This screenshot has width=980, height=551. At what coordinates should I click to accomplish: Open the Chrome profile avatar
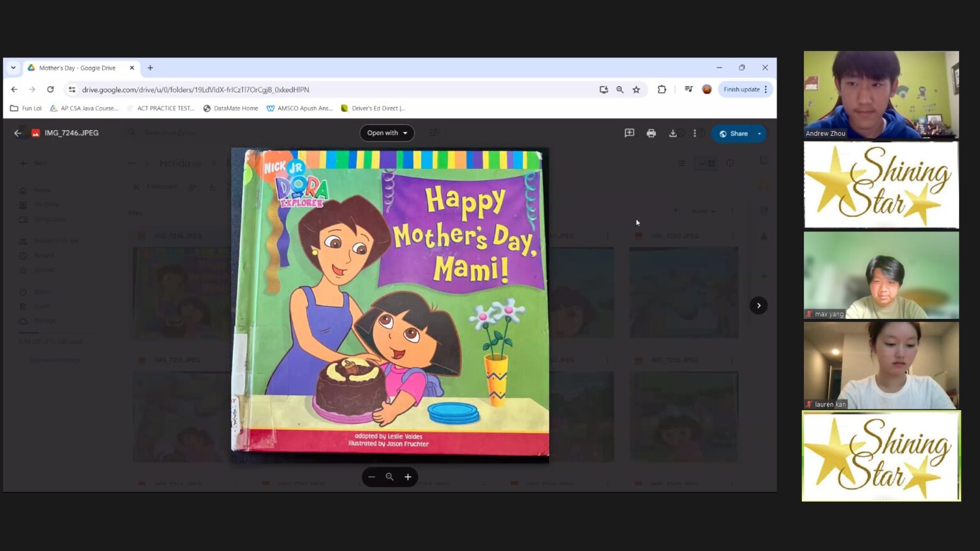tap(707, 90)
